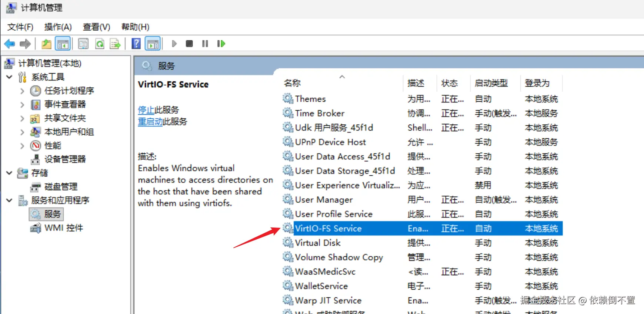This screenshot has height=314, width=644.
Task: Open the 帮助(H) menu
Action: pos(135,27)
